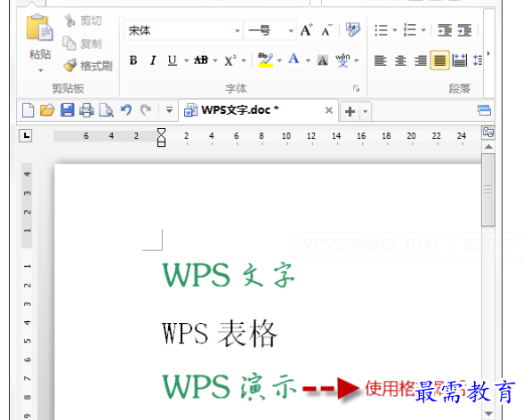
Task: Close the WPS文字.doc tab
Action: [329, 110]
